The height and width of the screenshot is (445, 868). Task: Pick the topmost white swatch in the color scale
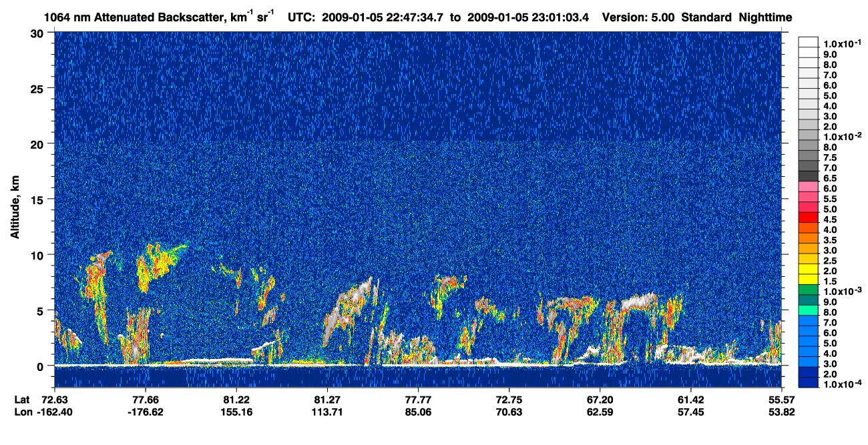click(809, 42)
